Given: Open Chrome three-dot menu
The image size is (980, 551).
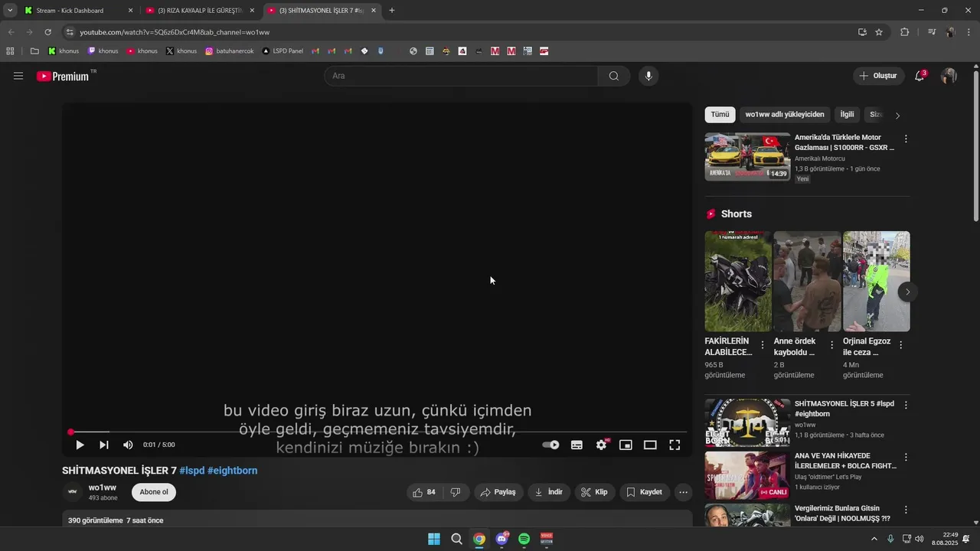Looking at the screenshot, I should tap(969, 32).
